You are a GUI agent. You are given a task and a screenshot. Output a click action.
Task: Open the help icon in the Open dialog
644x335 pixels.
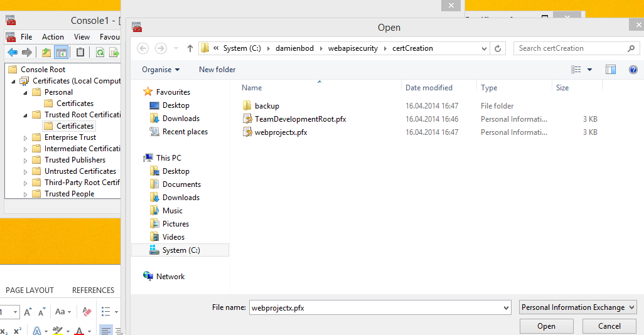tap(633, 70)
